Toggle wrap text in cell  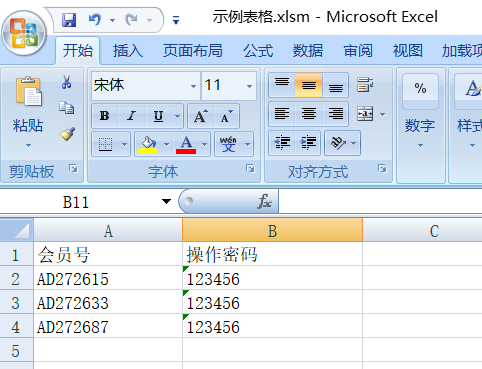pos(365,85)
